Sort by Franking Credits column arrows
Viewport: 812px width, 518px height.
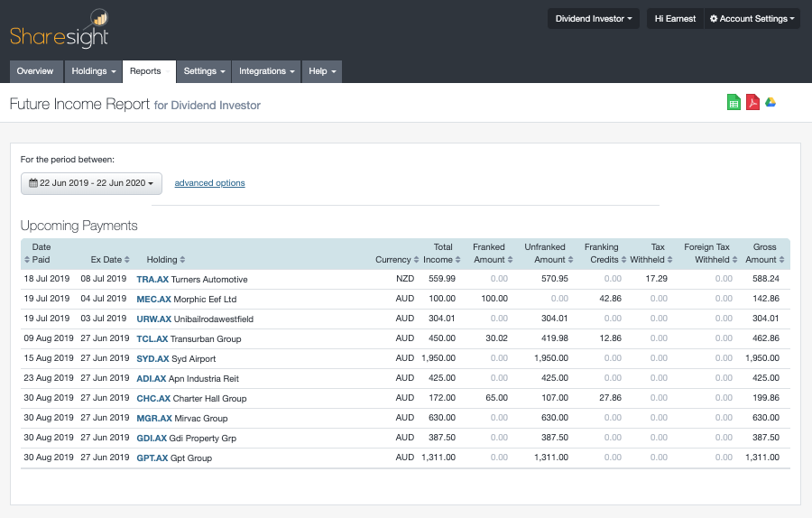625,260
